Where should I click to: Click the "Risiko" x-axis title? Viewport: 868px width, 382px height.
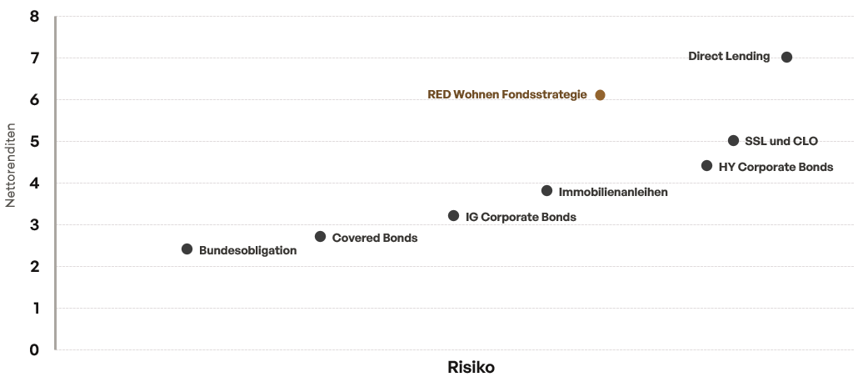471,368
